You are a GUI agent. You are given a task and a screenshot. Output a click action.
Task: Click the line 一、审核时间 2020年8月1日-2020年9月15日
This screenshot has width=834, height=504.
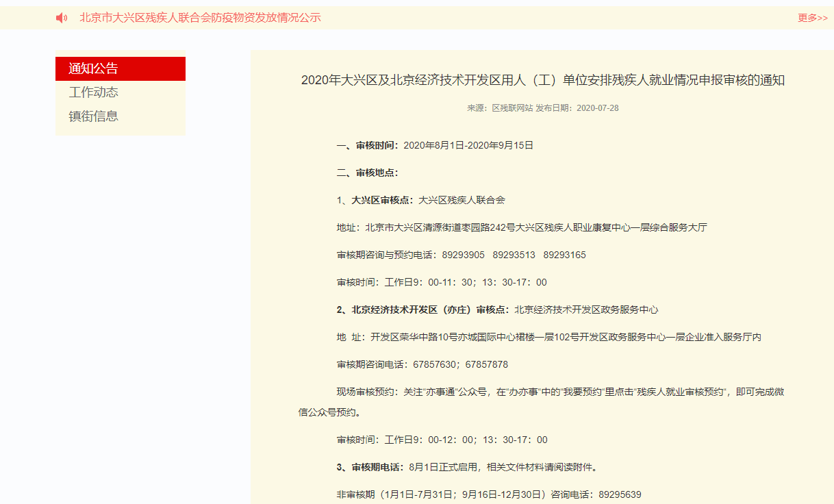coord(435,145)
